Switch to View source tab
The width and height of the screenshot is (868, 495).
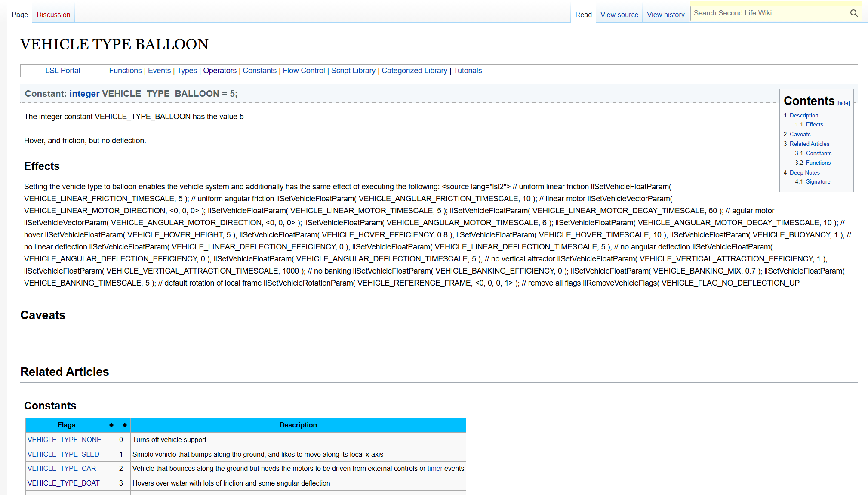click(619, 15)
